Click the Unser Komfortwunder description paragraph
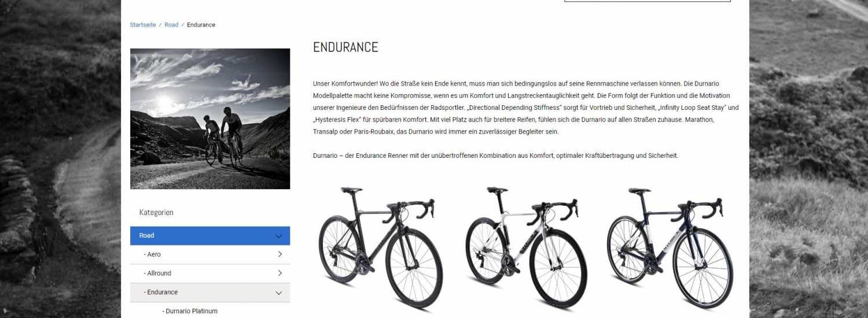The height and width of the screenshot is (318, 868). 526,108
